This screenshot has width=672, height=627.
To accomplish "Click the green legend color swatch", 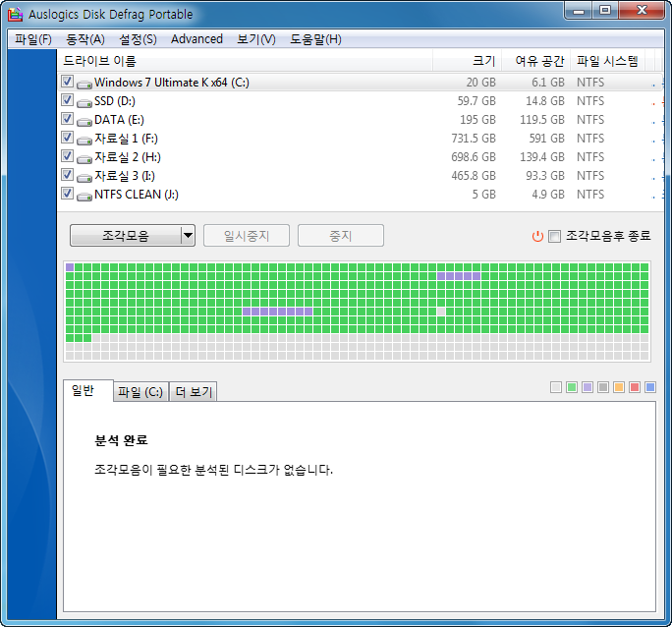I will 572,387.
